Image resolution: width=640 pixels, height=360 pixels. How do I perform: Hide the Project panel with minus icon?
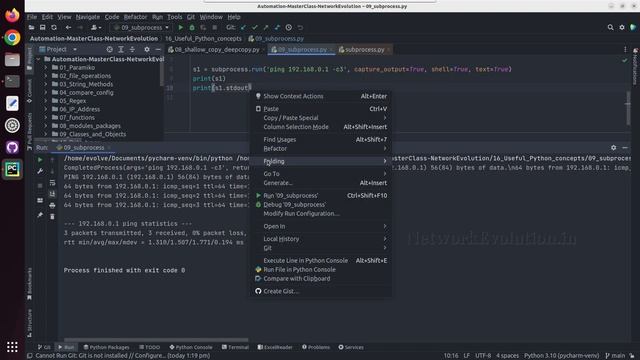pos(158,49)
